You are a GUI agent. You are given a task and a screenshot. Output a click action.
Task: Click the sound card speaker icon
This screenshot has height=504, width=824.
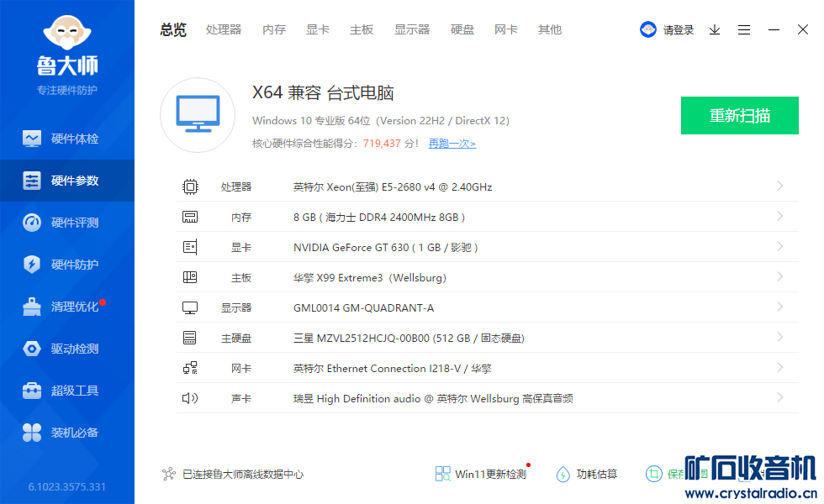pos(190,398)
